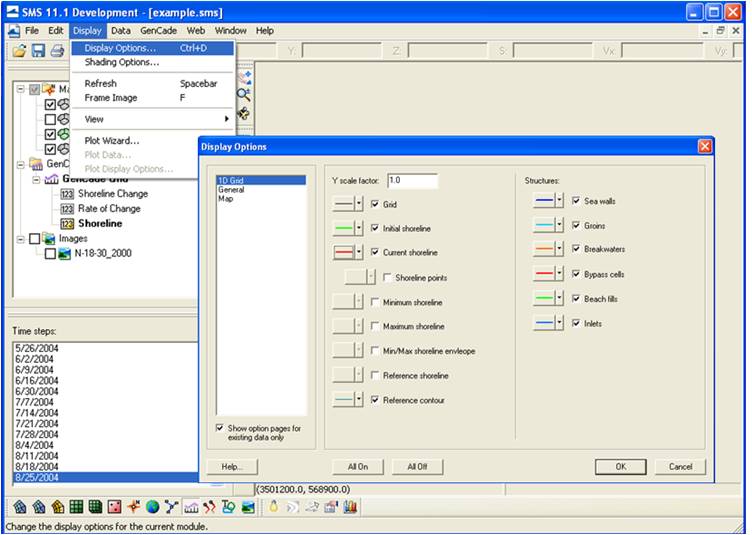The height and width of the screenshot is (535, 752).
Task: Select the 1D Grid chart module icon
Action: [x=191, y=507]
